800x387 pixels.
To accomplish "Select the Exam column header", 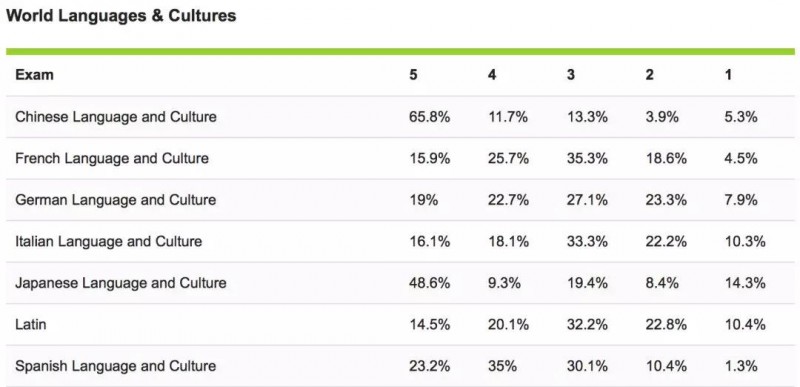I will click(x=34, y=75).
